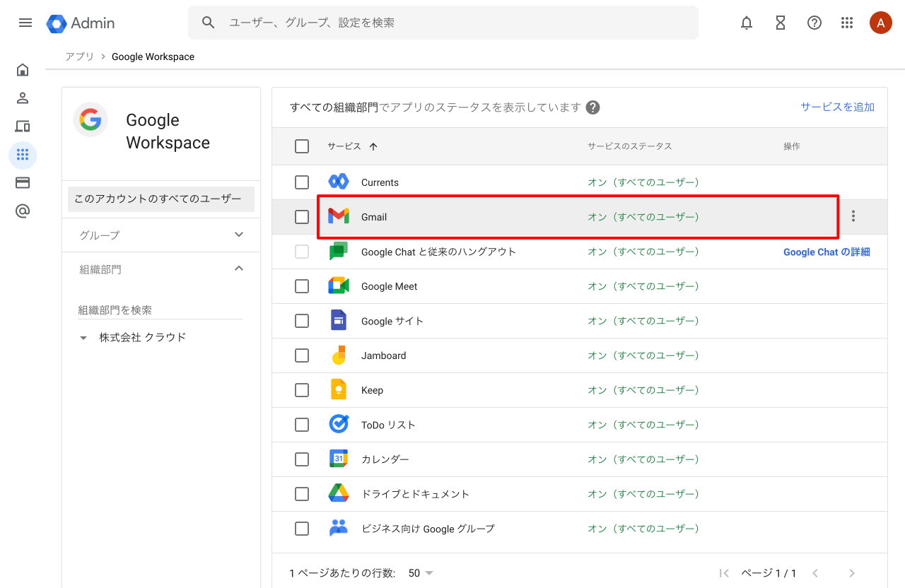Click the Currents service icon
Screen dimensions: 905x588
pyautogui.click(x=339, y=182)
